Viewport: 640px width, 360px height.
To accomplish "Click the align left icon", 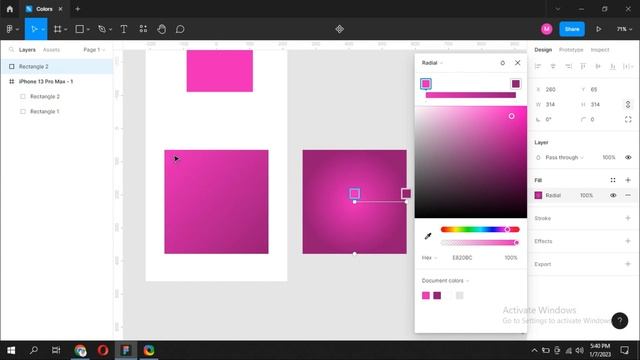I will click(538, 66).
